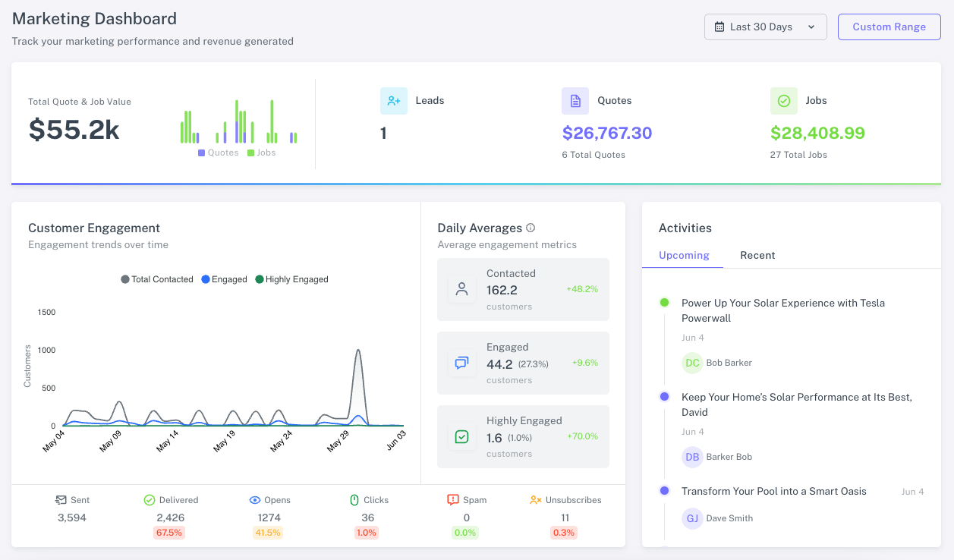This screenshot has height=560, width=954.
Task: Click the Opens eye icon
Action: [x=255, y=500]
